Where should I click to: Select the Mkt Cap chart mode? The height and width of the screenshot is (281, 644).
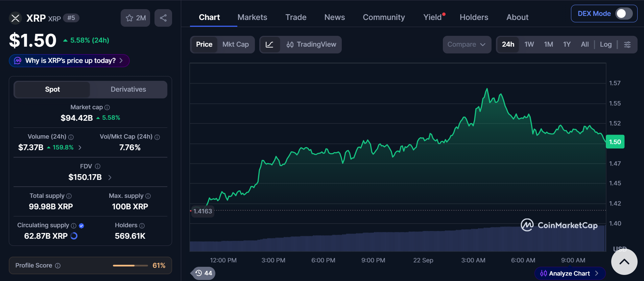(x=236, y=45)
